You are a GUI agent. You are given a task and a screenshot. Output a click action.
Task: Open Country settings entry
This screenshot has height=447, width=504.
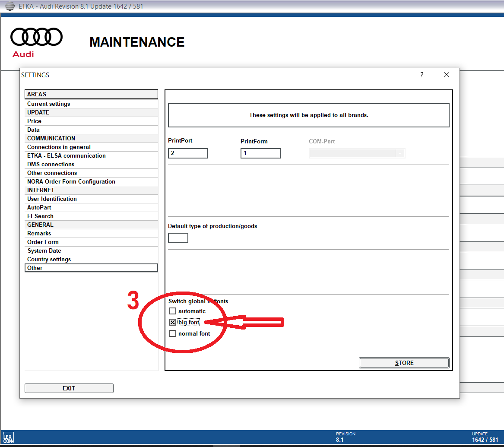click(91, 259)
